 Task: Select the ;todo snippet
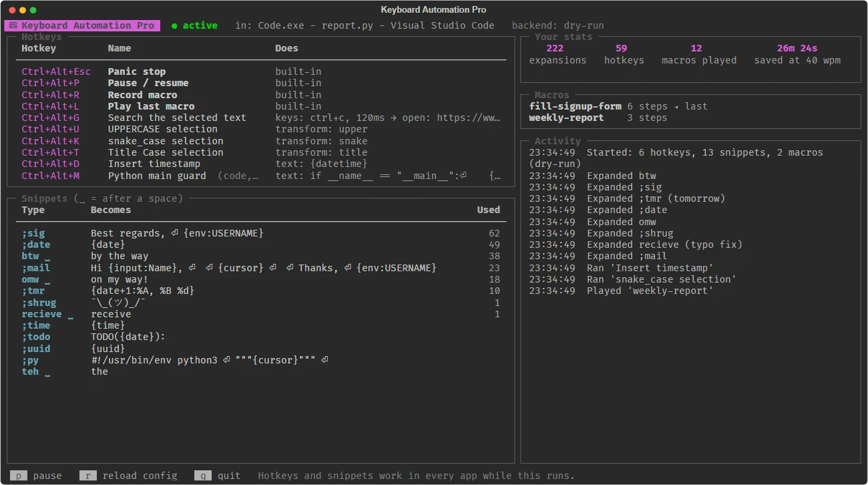tap(261, 337)
